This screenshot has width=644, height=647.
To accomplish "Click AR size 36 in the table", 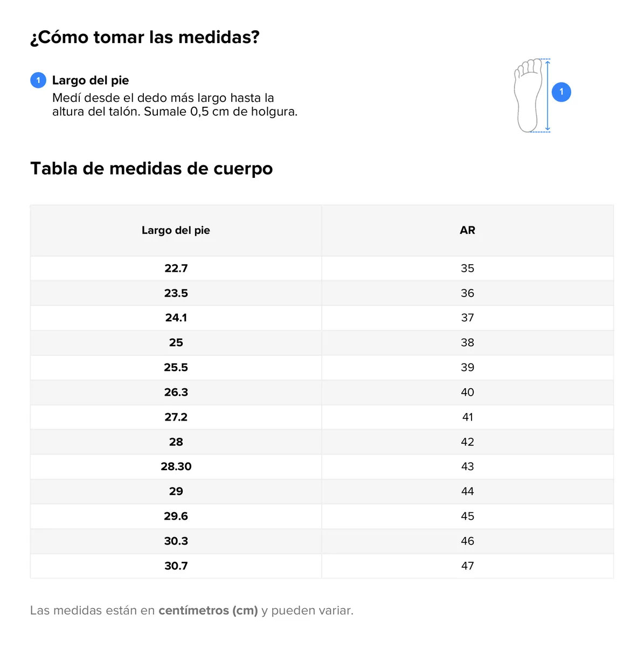I will (467, 293).
